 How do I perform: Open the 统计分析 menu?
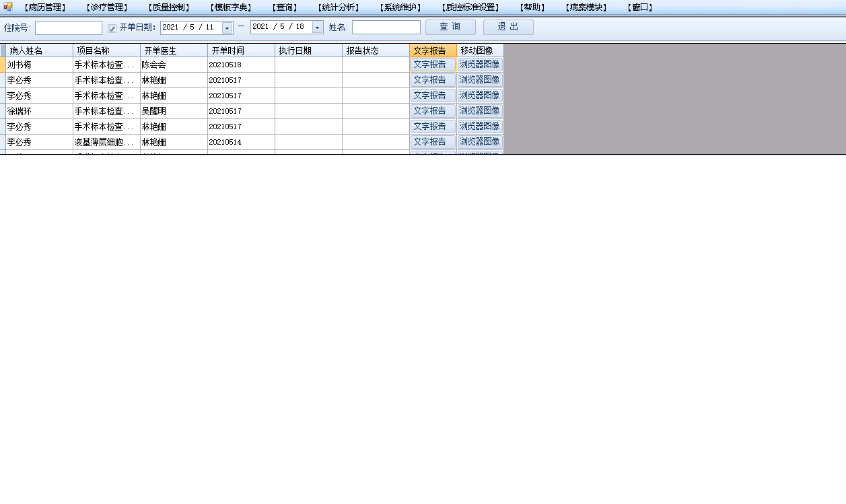coord(339,7)
